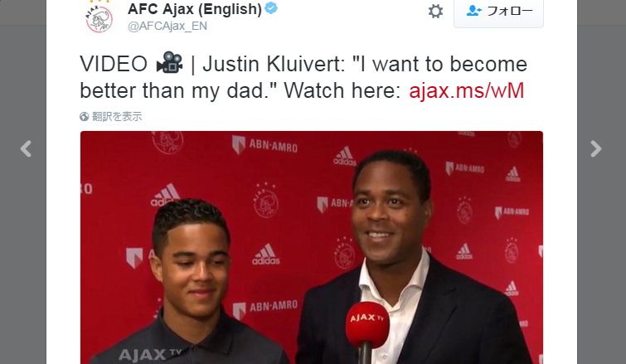
Task: Open the Kluivert interview image
Action: click(x=312, y=247)
